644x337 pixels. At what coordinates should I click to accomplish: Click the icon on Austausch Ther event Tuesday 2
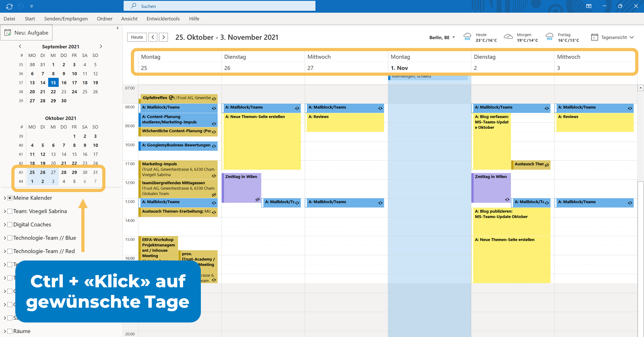pos(547,165)
